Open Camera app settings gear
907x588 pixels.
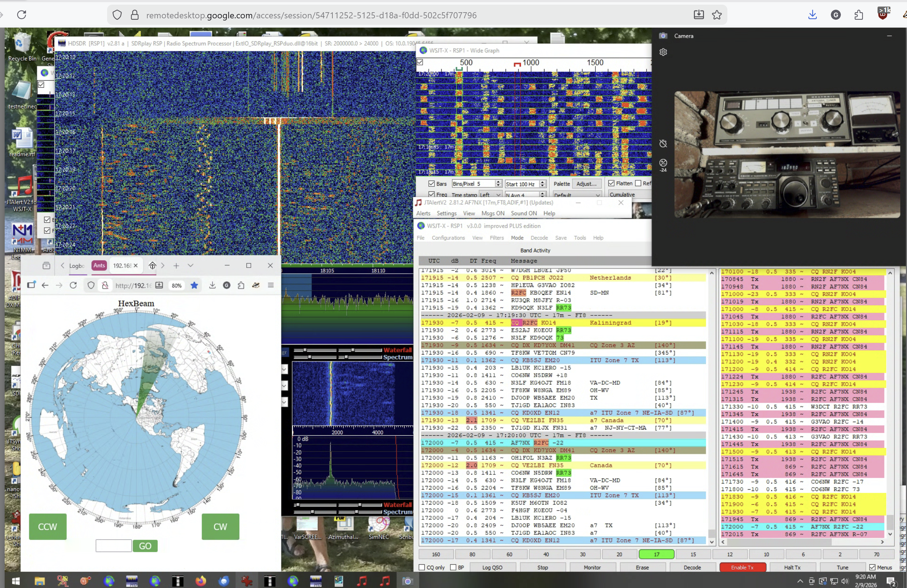[663, 52]
